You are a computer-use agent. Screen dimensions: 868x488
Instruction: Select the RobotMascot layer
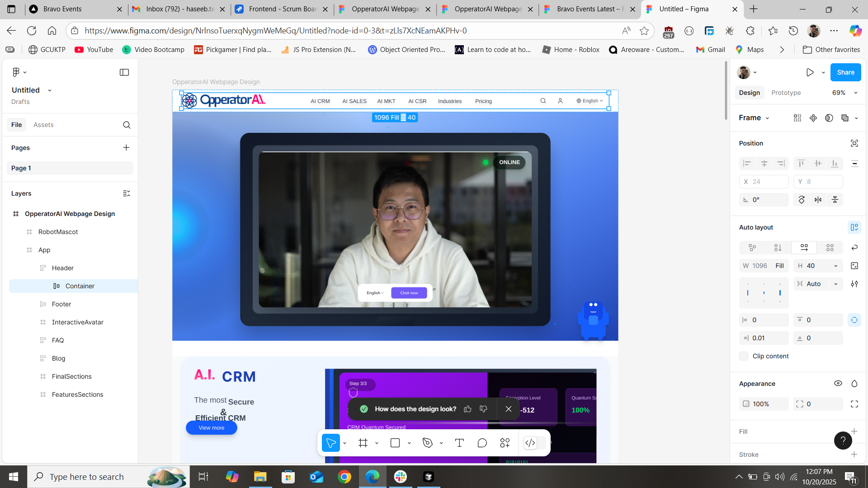(x=58, y=232)
